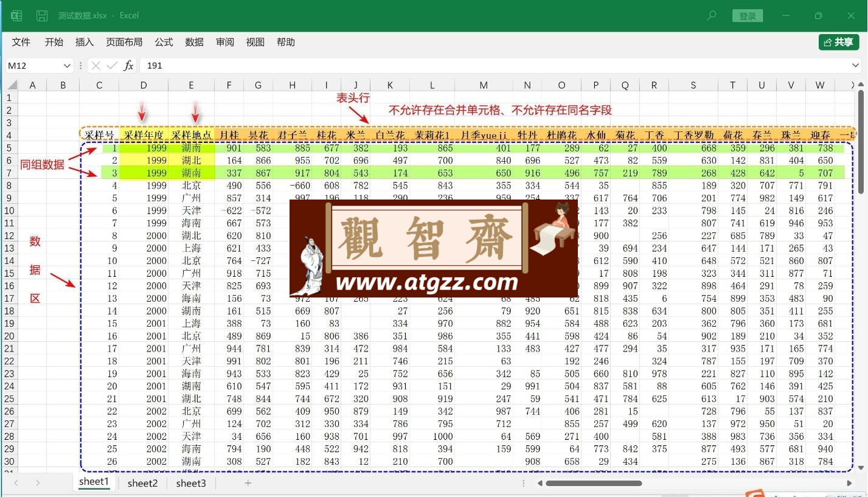
Task: Switch to the sheet2 tab
Action: (143, 483)
